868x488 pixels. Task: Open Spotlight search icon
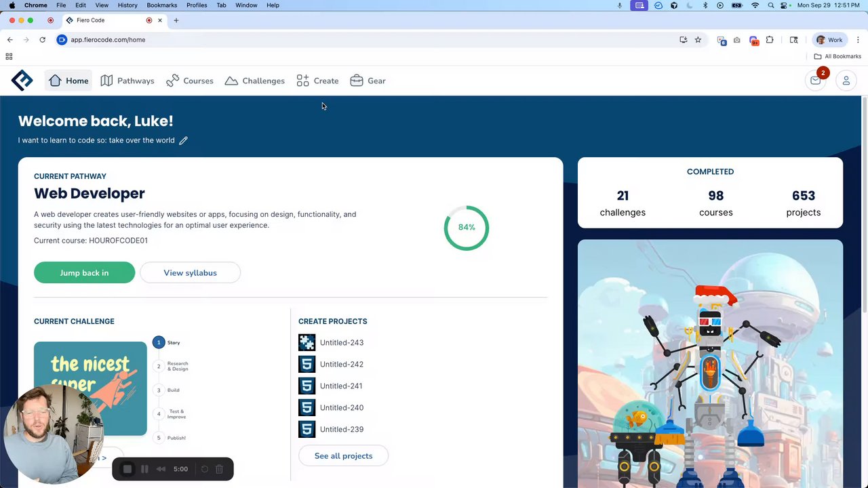coord(771,5)
